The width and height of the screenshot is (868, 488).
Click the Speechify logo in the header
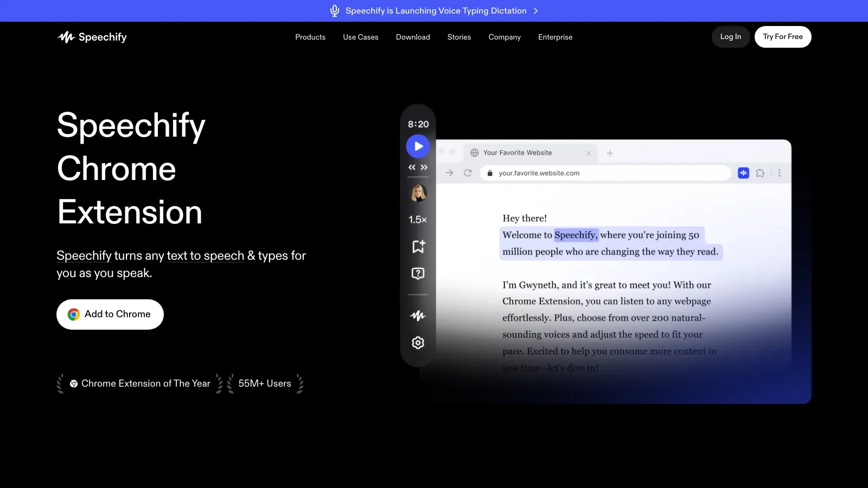pos(92,37)
